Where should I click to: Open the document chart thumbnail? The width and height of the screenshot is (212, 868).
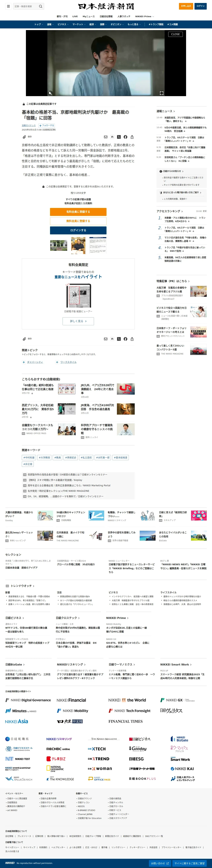(x=98, y=245)
